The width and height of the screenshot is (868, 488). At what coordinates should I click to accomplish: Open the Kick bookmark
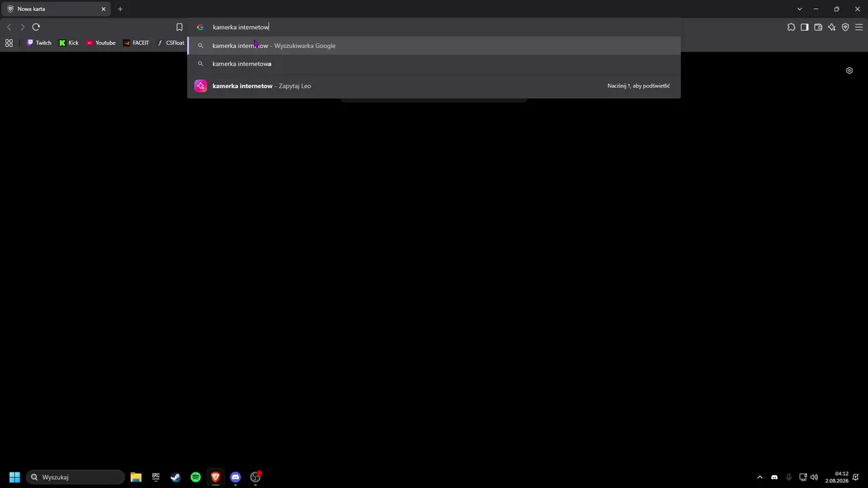[68, 43]
